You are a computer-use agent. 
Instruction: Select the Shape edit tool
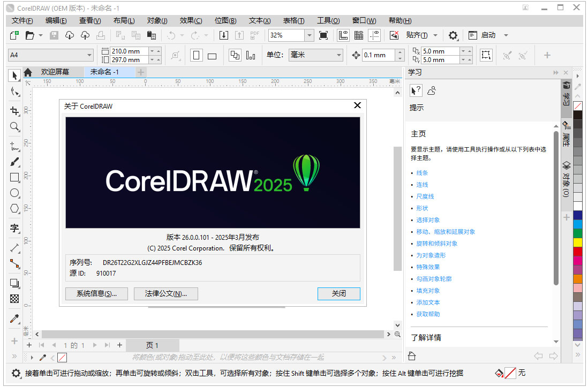pos(14,92)
